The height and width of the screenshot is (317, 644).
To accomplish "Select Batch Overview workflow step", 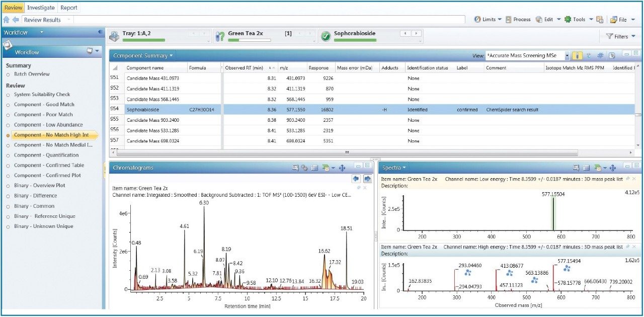I will tap(32, 74).
